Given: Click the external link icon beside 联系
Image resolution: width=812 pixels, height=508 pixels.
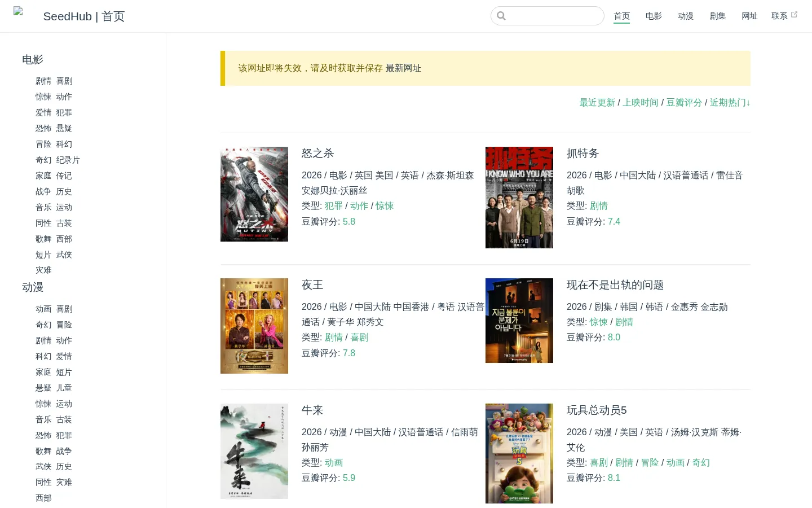Looking at the screenshot, I should 794,15.
